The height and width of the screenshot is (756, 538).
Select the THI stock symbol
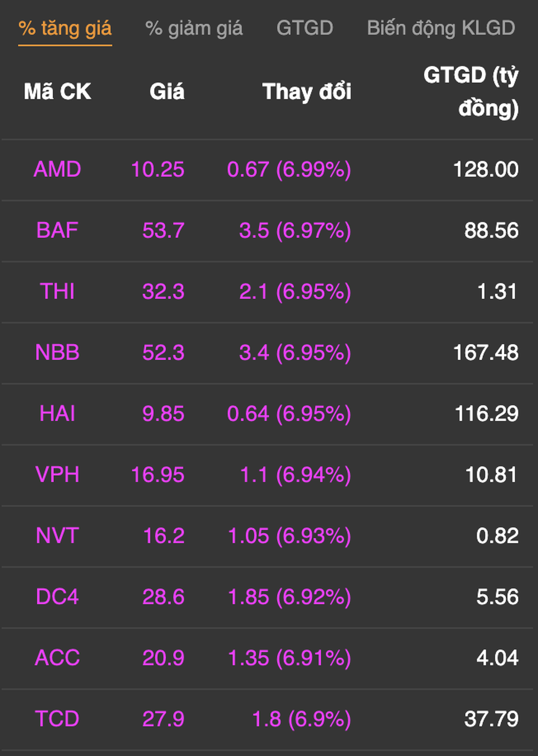[x=57, y=291]
